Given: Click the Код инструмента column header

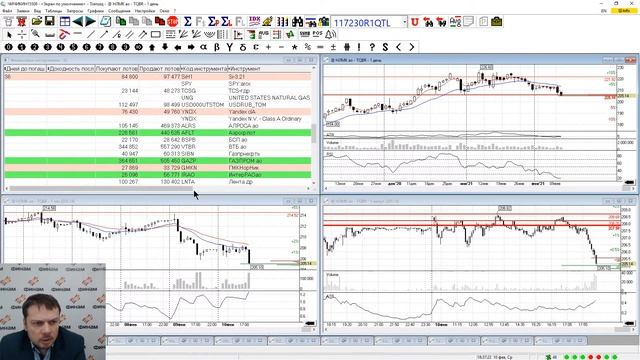Looking at the screenshot, I should pyautogui.click(x=204, y=69).
